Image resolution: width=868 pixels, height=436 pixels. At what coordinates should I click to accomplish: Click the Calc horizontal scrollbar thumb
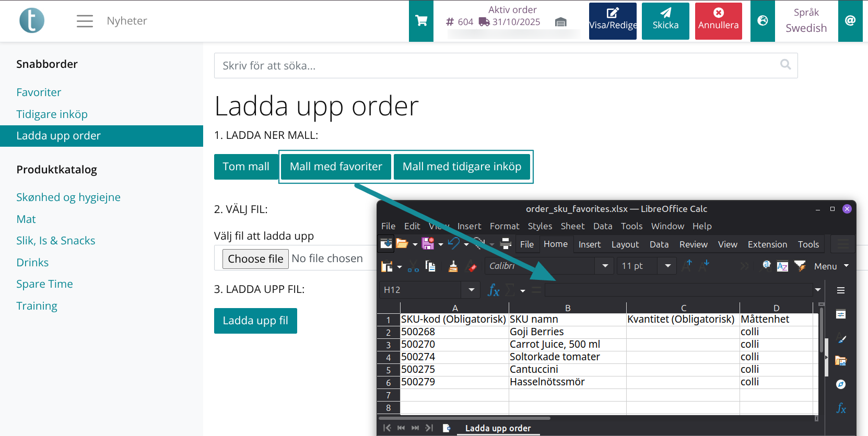pyautogui.click(x=464, y=418)
